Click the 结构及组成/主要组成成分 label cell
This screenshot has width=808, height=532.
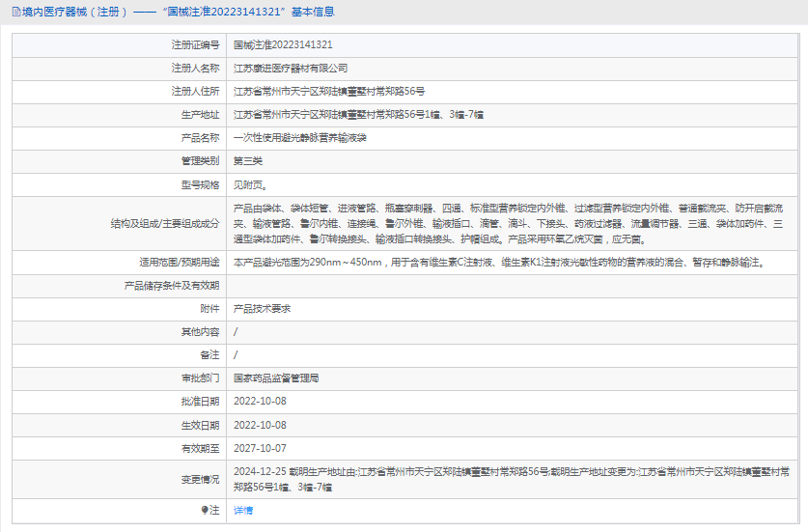120,224
